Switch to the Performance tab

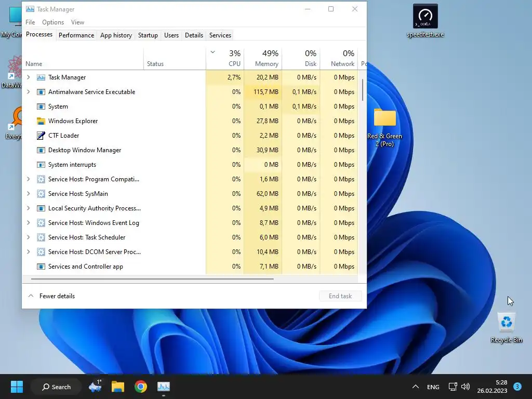76,35
